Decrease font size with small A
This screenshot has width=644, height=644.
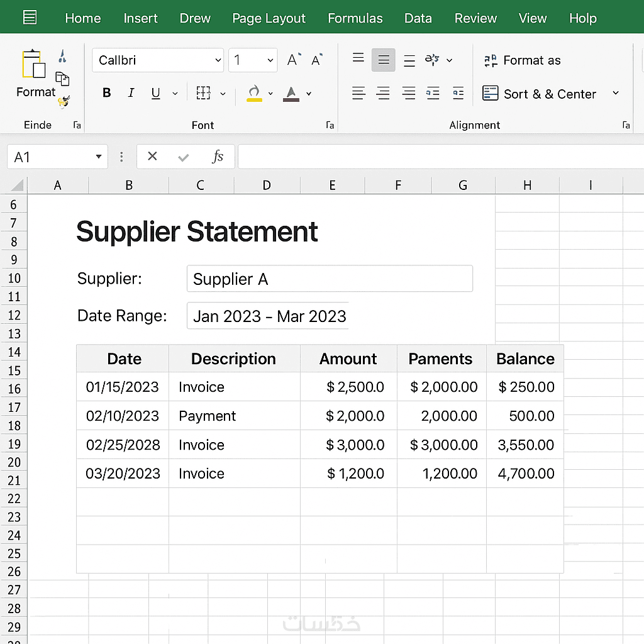point(317,60)
